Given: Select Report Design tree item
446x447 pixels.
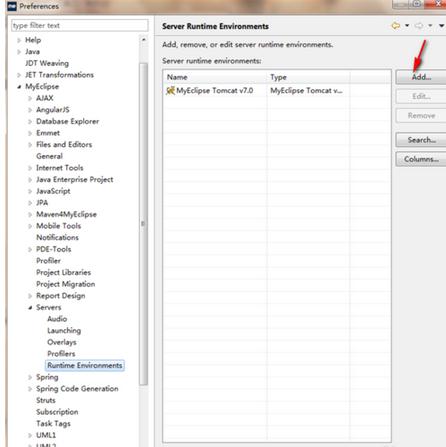Looking at the screenshot, I should (x=61, y=296).
